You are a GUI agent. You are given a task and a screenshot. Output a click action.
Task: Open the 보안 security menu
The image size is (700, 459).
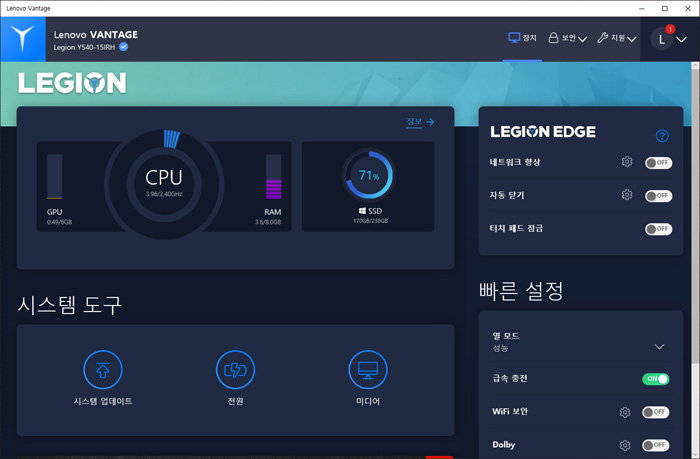567,38
